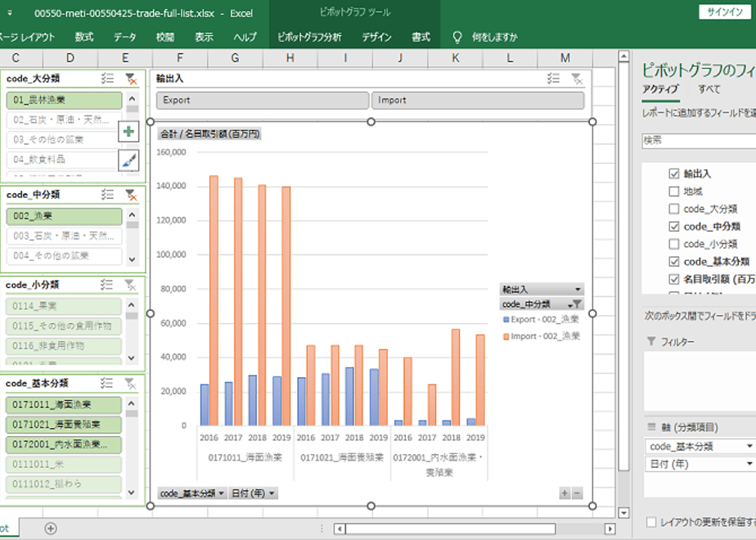Click Import - 002_漁業 legend swatch
Image resolution: width=756 pixels, height=540 pixels.
point(506,336)
